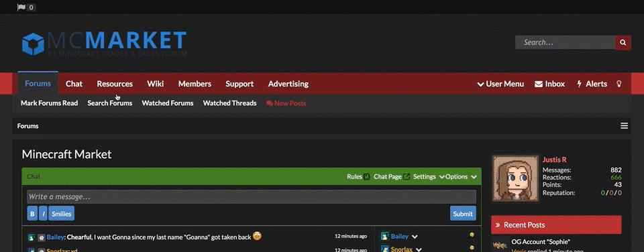Viewport: 644px width, 252px height.
Task: Click the Snorlax name in the online users list
Action: pyautogui.click(x=402, y=249)
